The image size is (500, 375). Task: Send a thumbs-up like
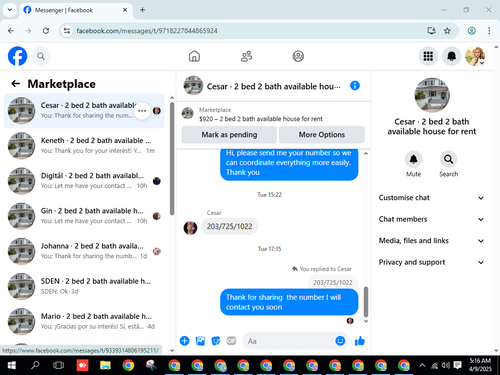[x=360, y=341]
